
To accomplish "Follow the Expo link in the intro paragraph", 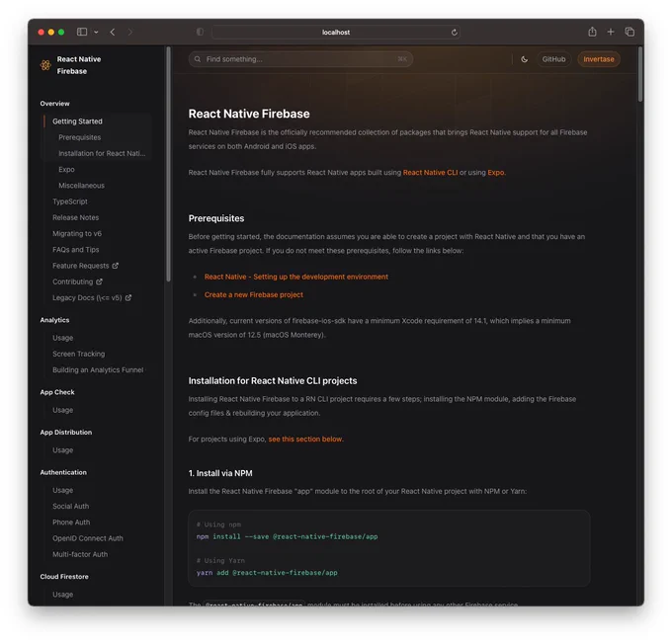I will click(x=496, y=173).
